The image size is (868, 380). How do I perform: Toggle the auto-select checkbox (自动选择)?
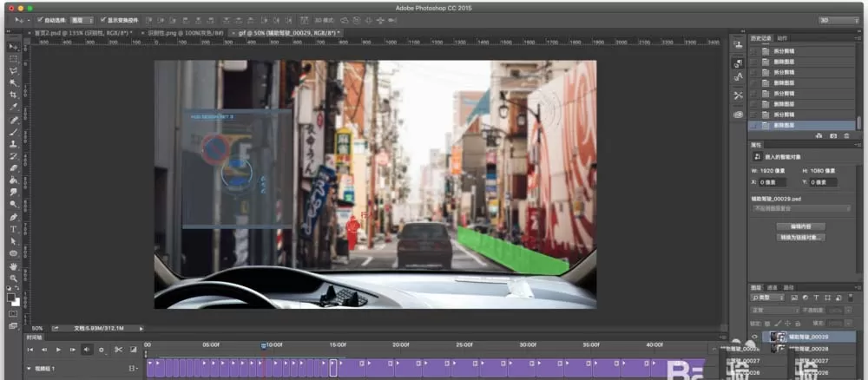[39, 20]
